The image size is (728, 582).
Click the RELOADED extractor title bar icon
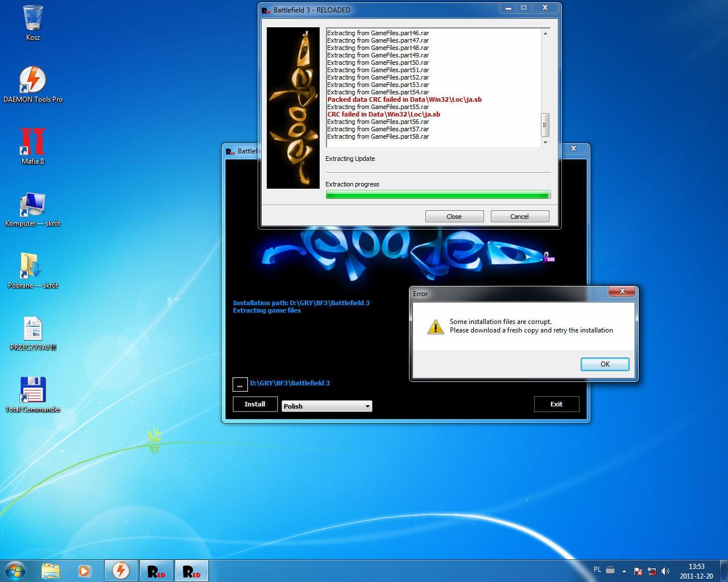tap(266, 10)
